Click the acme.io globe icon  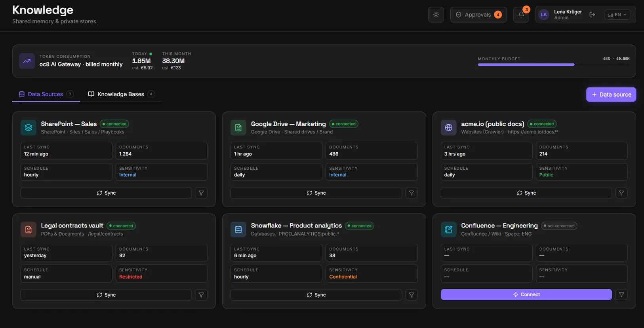(449, 127)
